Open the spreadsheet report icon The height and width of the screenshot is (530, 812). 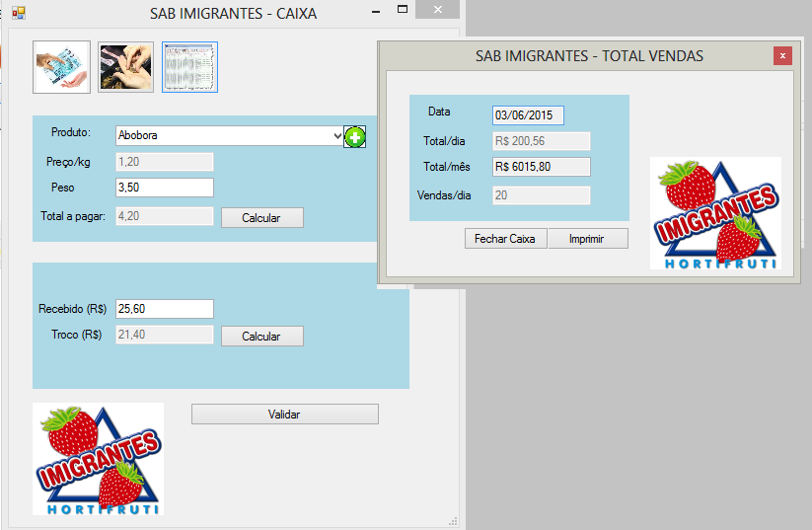click(x=189, y=67)
